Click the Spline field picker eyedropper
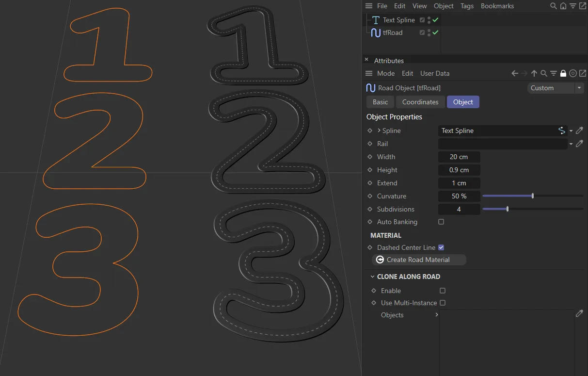This screenshot has width=588, height=376. coord(579,131)
